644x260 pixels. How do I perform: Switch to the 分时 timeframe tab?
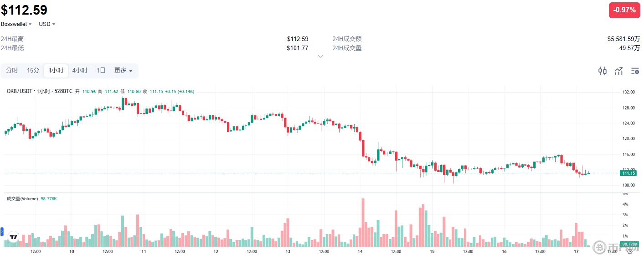point(12,70)
